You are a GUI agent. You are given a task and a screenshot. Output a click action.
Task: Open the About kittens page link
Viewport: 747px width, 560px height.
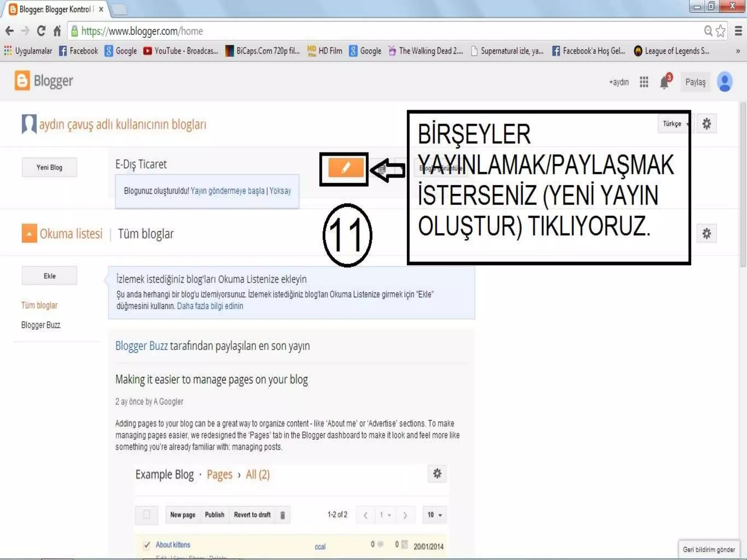pos(173,545)
